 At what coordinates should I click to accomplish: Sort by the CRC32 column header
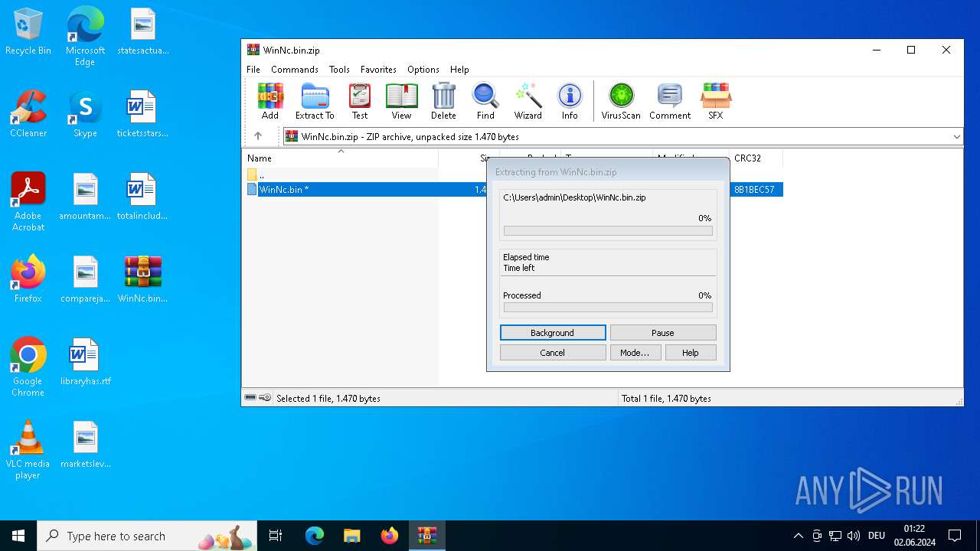tap(756, 158)
